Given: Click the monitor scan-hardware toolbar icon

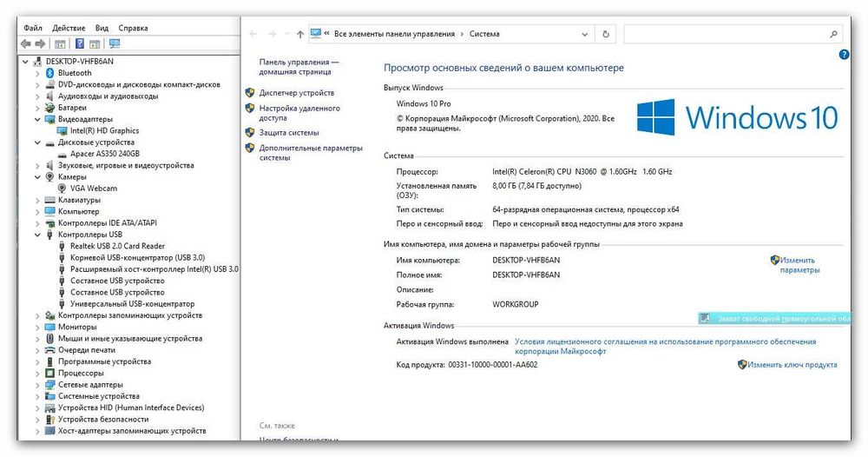Looking at the screenshot, I should coord(115,43).
